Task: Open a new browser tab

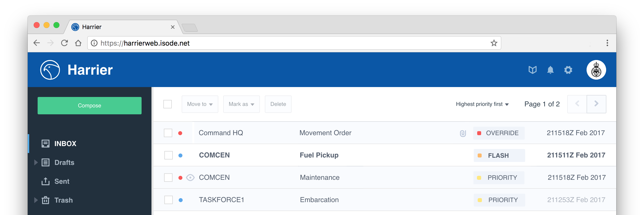Action: click(x=190, y=28)
